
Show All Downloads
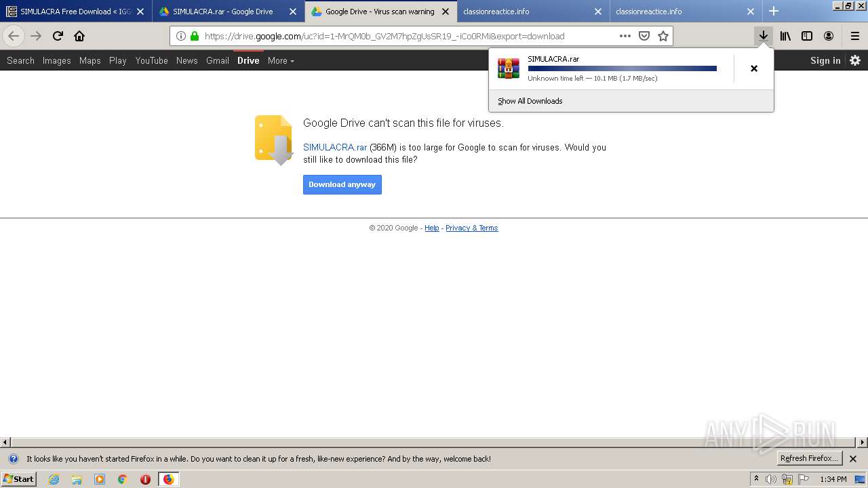click(530, 101)
